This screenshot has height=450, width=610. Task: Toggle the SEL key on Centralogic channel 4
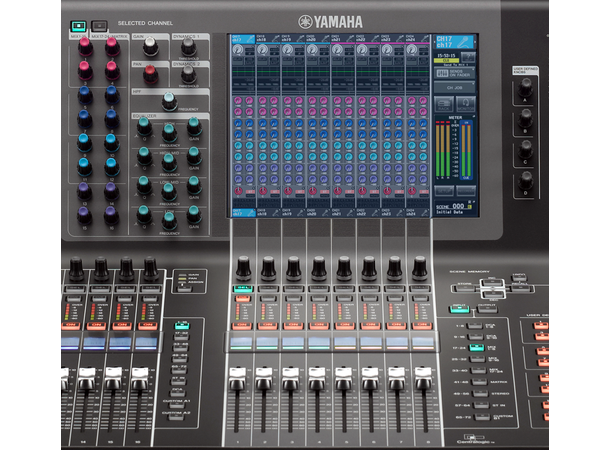pos(319,289)
